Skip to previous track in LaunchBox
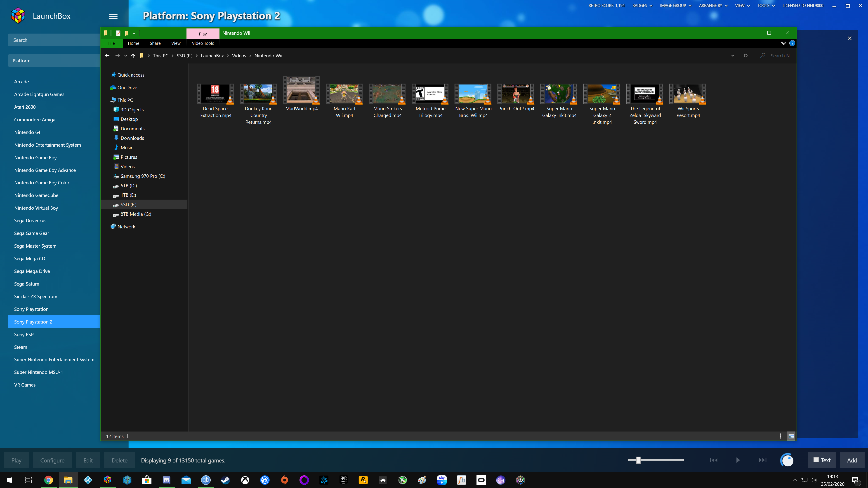 (713, 460)
